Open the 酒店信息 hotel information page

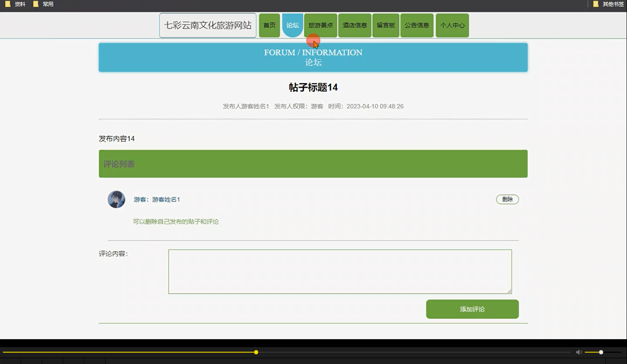click(354, 25)
